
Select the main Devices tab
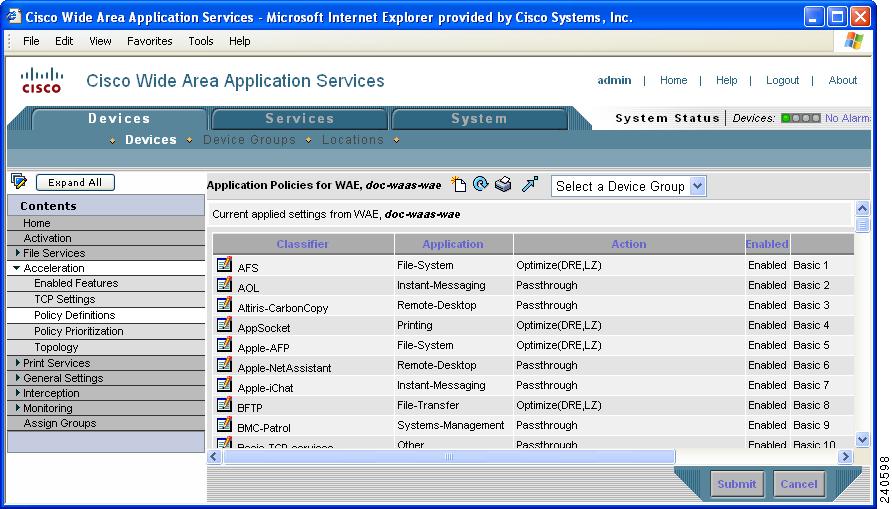pos(119,119)
